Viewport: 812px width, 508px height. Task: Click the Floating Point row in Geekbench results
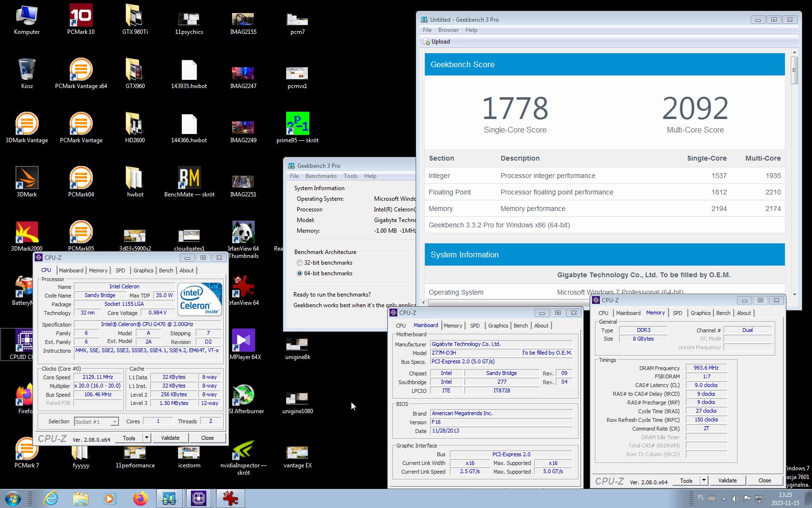pos(605,192)
